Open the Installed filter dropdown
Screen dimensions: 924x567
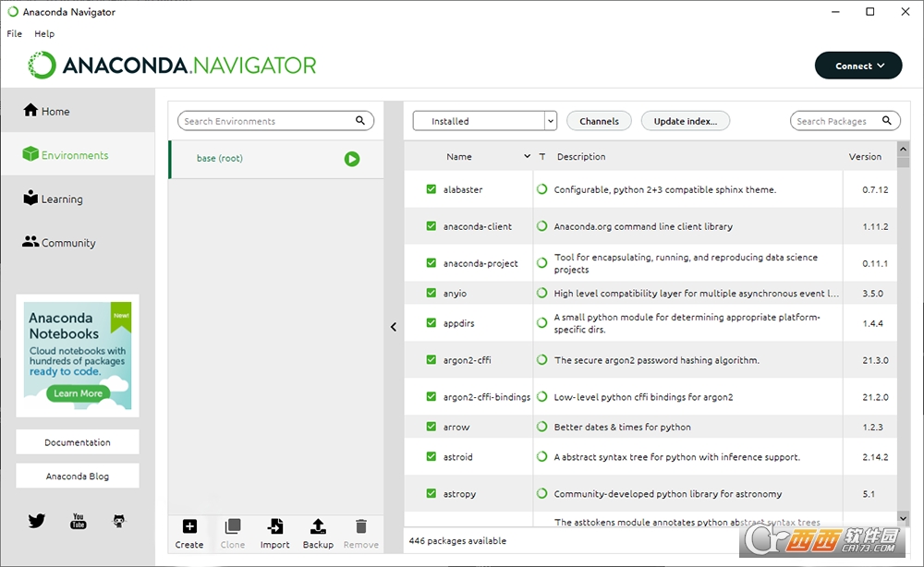tap(484, 121)
